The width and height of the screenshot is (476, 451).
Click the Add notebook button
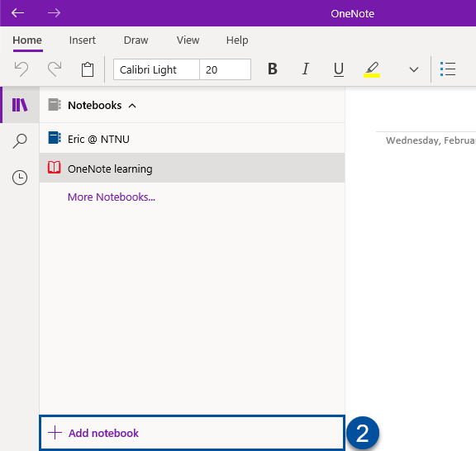click(193, 433)
